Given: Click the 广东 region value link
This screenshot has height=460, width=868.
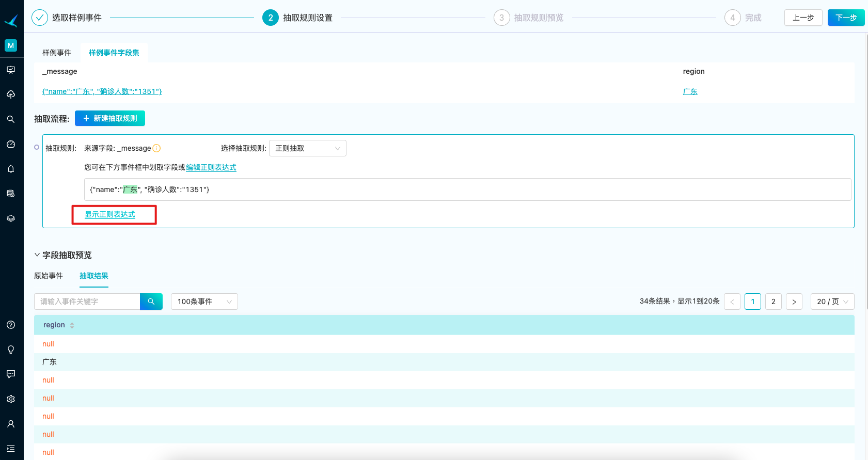Looking at the screenshot, I should click(690, 91).
